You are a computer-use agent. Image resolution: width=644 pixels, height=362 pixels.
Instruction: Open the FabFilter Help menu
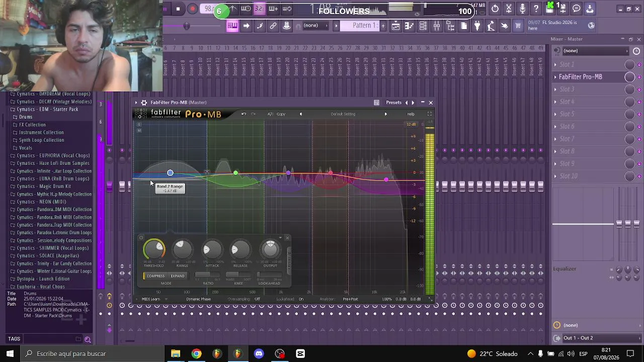coord(411,114)
